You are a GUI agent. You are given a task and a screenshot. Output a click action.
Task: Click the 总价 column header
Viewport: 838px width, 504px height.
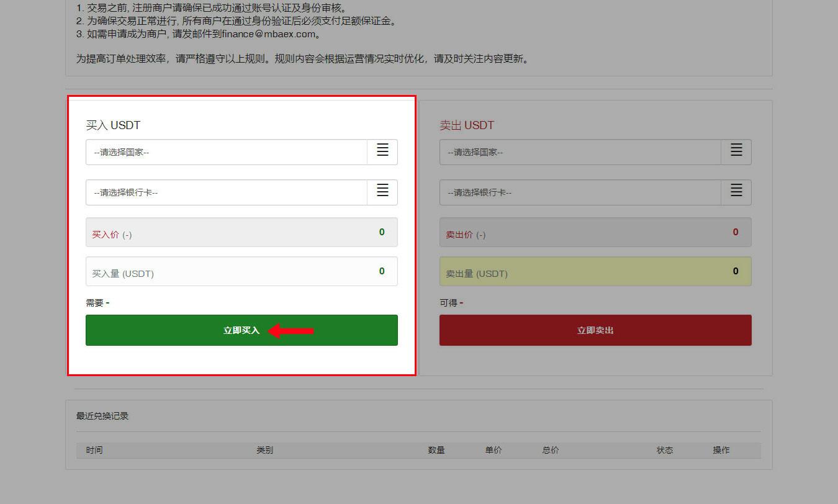(551, 450)
